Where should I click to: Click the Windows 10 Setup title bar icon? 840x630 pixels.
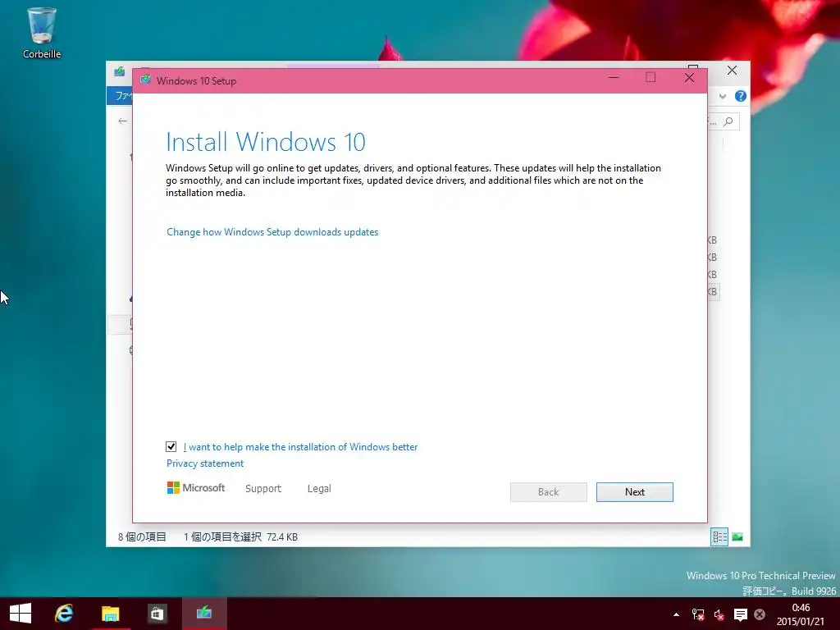click(145, 80)
